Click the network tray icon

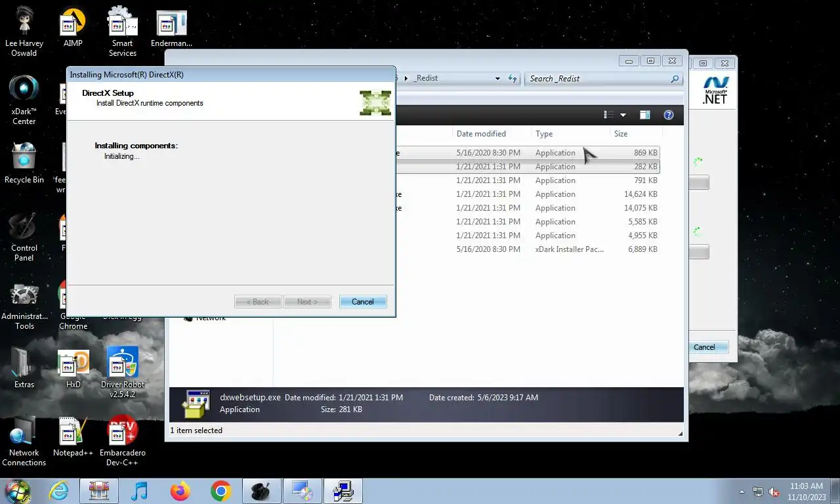pyautogui.click(x=758, y=492)
